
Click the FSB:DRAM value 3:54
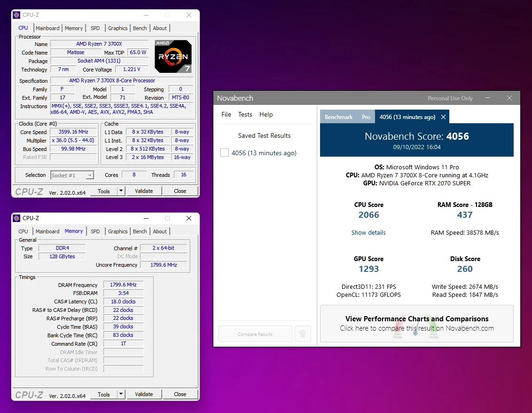click(x=123, y=293)
